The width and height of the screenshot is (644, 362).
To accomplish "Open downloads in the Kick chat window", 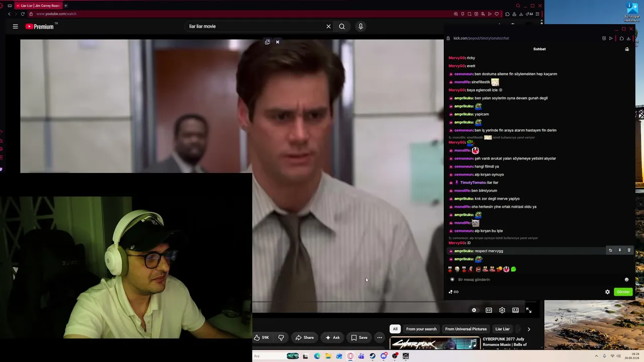I will [x=628, y=38].
